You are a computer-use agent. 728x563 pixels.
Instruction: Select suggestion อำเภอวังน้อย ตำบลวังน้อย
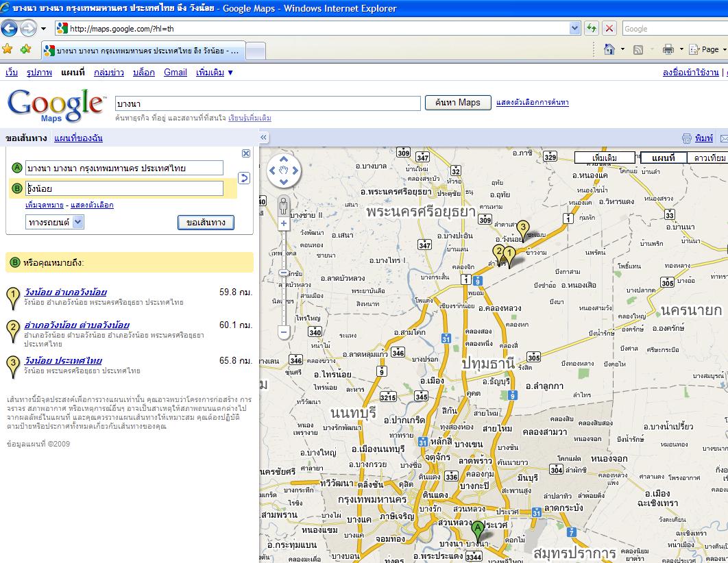[77, 325]
